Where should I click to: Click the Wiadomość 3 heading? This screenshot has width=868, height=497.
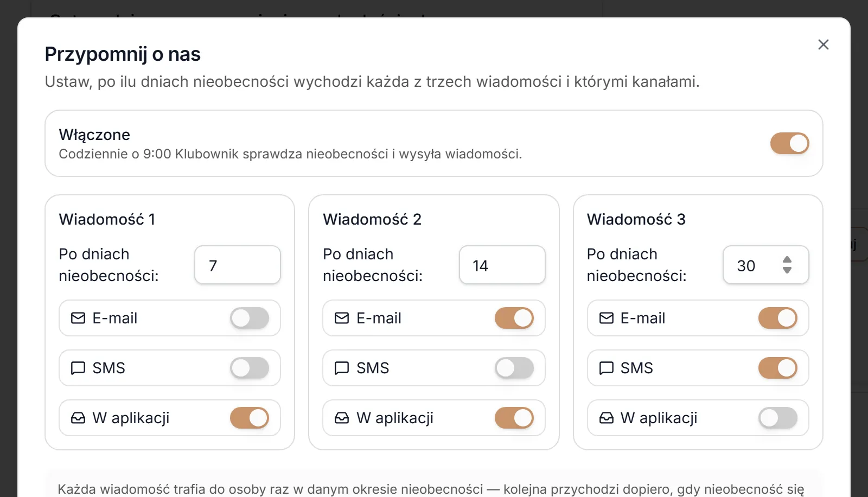(x=636, y=219)
